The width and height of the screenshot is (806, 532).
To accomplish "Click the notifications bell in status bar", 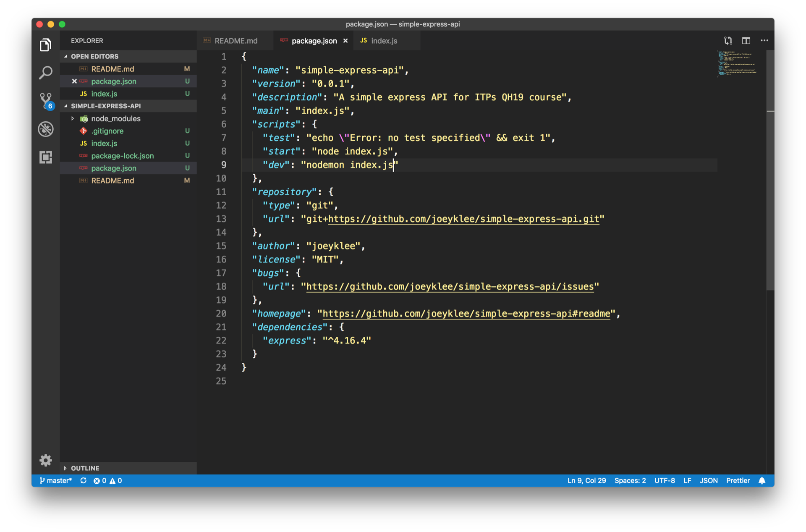I will pos(762,480).
